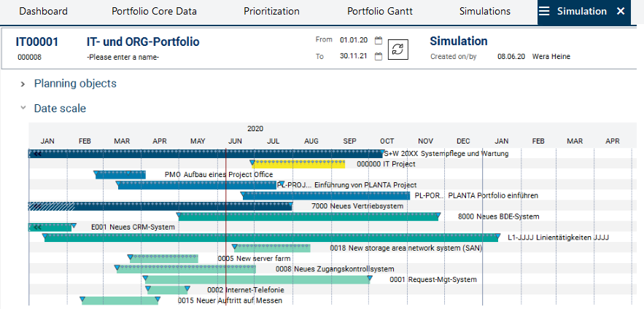The image size is (644, 309).
Task: Click the From date field 01.01.20
Action: 352,40
